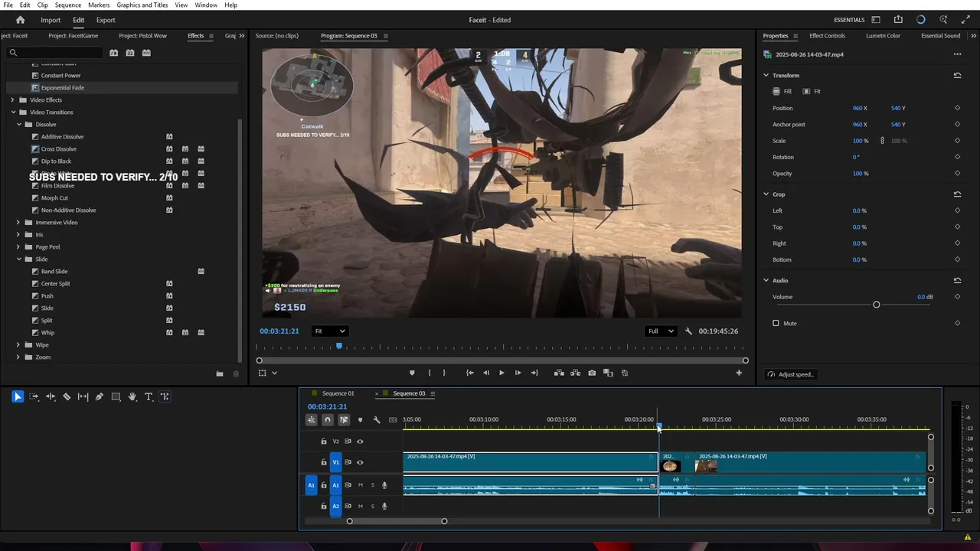The image size is (980, 551).
Task: Export a frame with the camera icon
Action: (592, 373)
